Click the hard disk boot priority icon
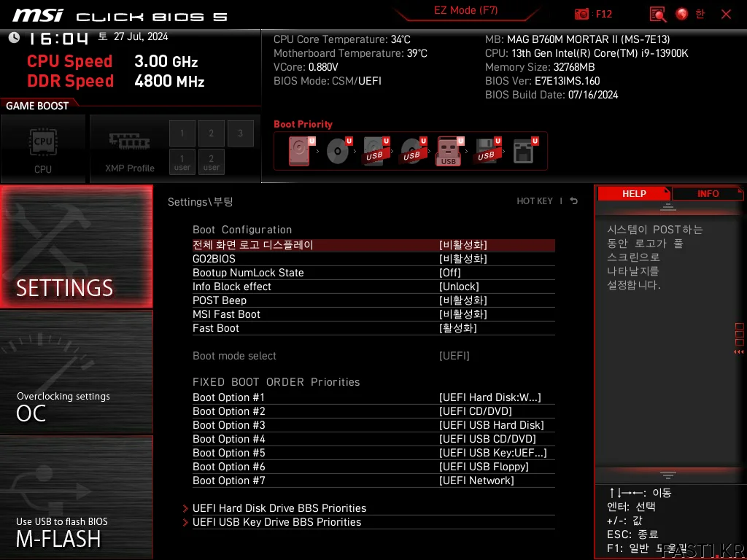 pos(301,151)
